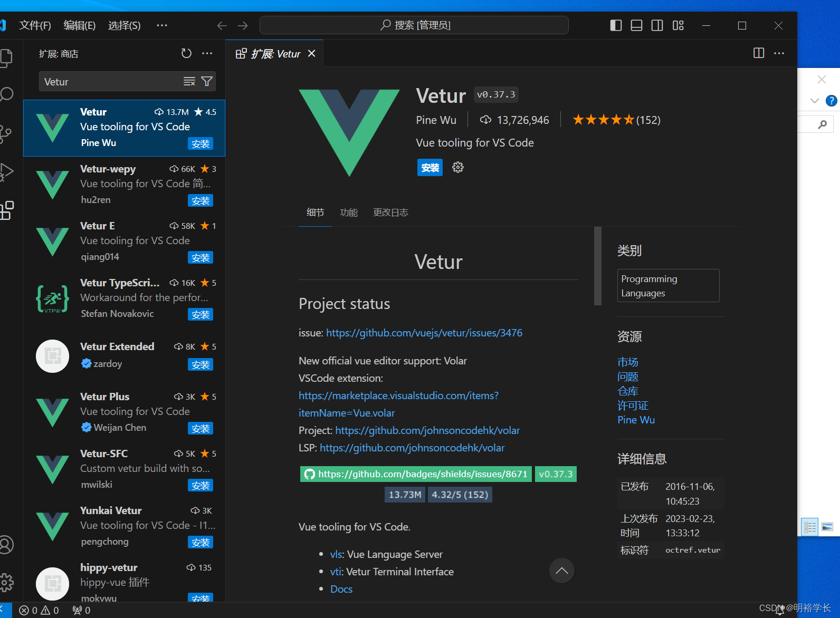The width and height of the screenshot is (840, 618).
Task: Refresh the extensions marketplace list
Action: [186, 53]
